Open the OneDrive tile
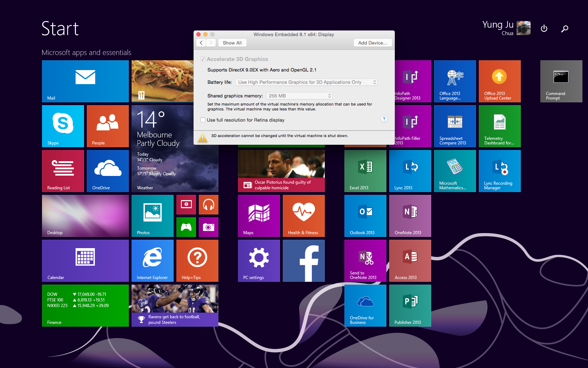Screen dimensions: 588x368 tap(108, 171)
